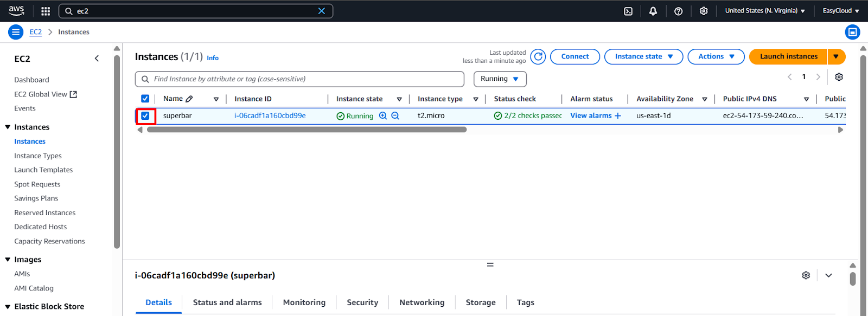Open the Storage tab
The height and width of the screenshot is (316, 868).
(x=481, y=302)
